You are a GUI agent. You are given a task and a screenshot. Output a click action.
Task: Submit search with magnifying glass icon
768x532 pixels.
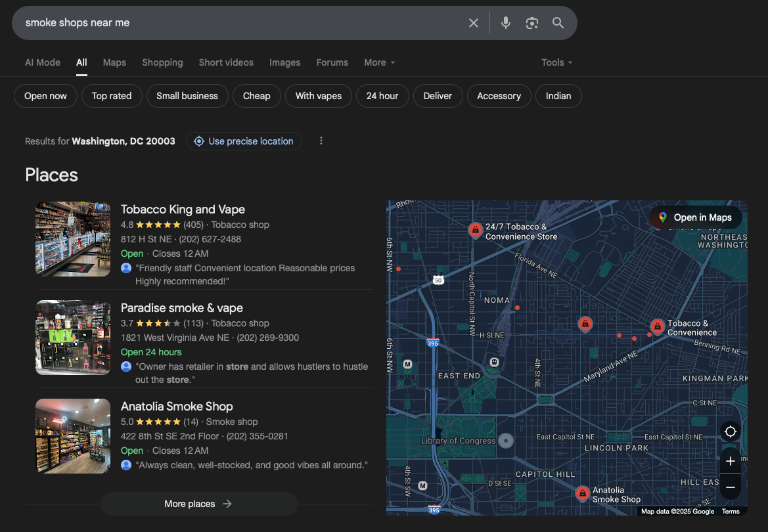(558, 23)
